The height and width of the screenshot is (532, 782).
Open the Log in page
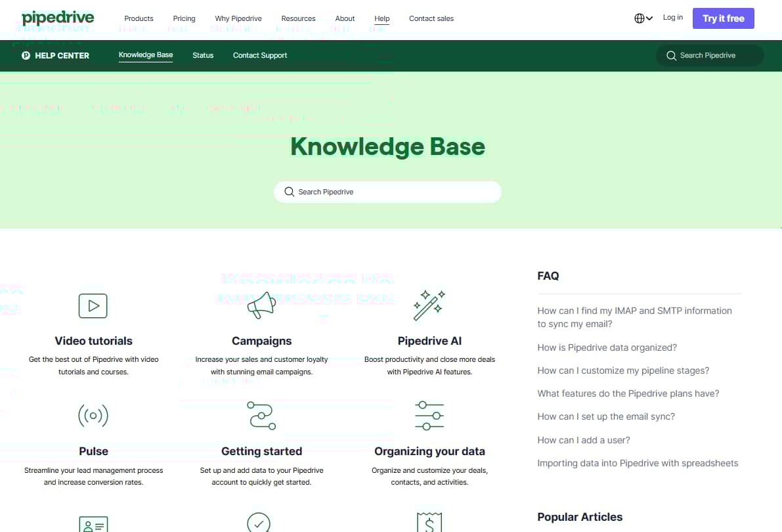(x=673, y=17)
